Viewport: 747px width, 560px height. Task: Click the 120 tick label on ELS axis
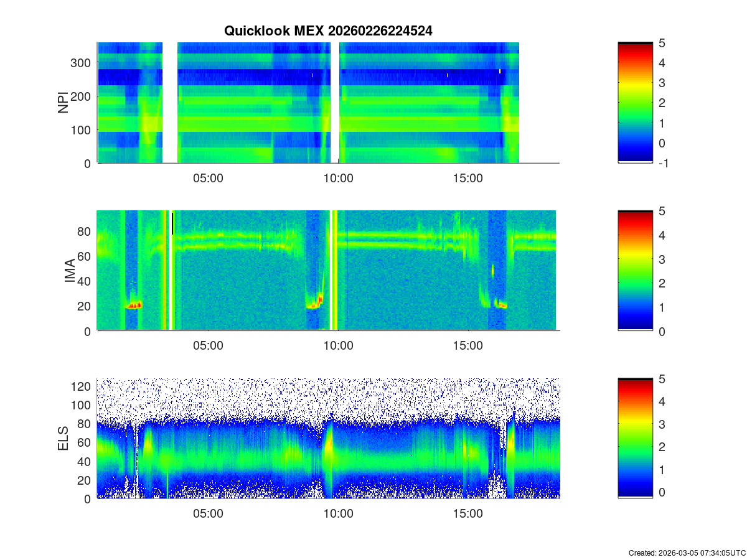click(x=82, y=386)
